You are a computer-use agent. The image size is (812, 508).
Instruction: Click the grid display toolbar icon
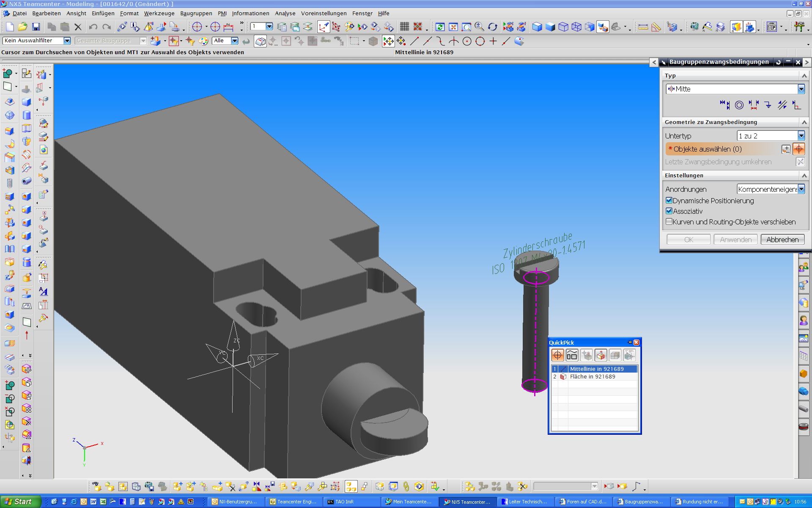tap(404, 27)
